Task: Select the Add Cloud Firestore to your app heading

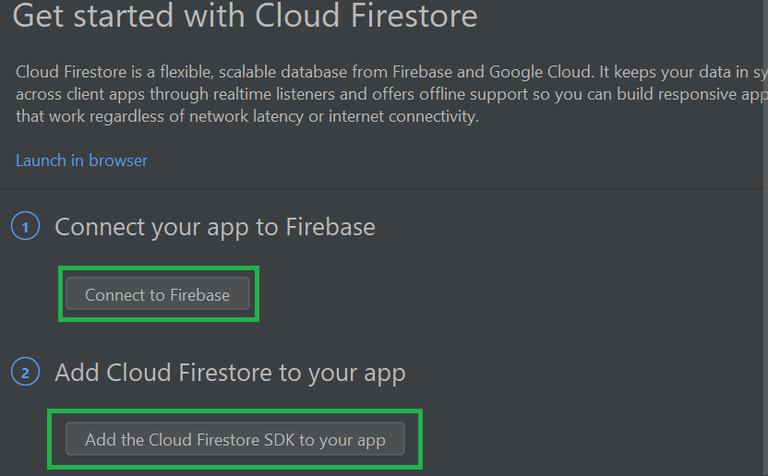Action: (230, 373)
